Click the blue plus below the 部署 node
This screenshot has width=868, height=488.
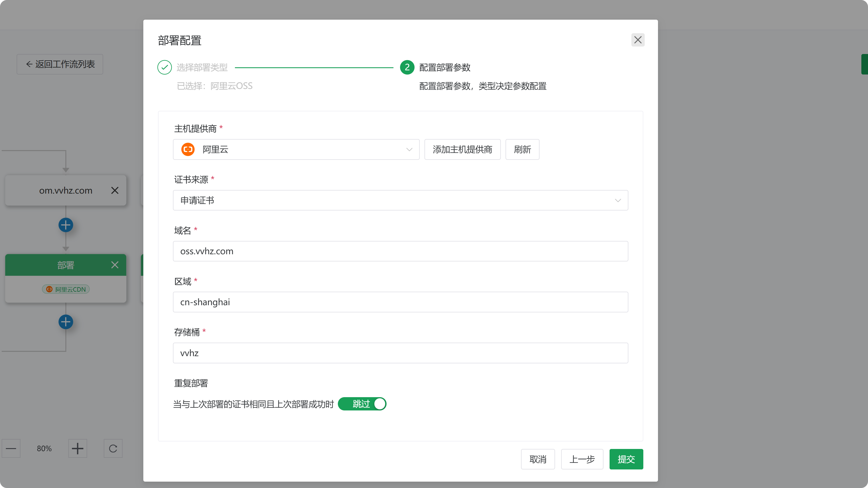pos(66,322)
